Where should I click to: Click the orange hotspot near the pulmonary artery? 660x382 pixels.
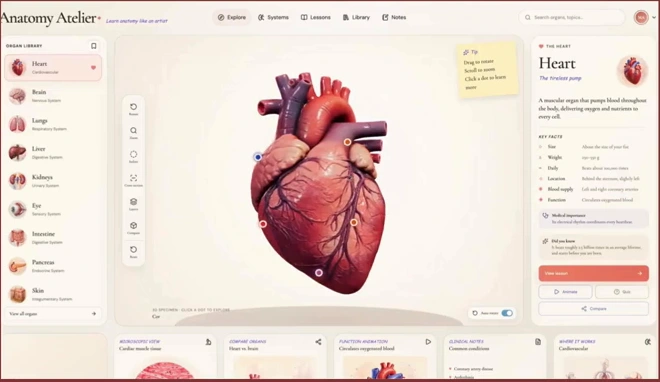pyautogui.click(x=347, y=142)
